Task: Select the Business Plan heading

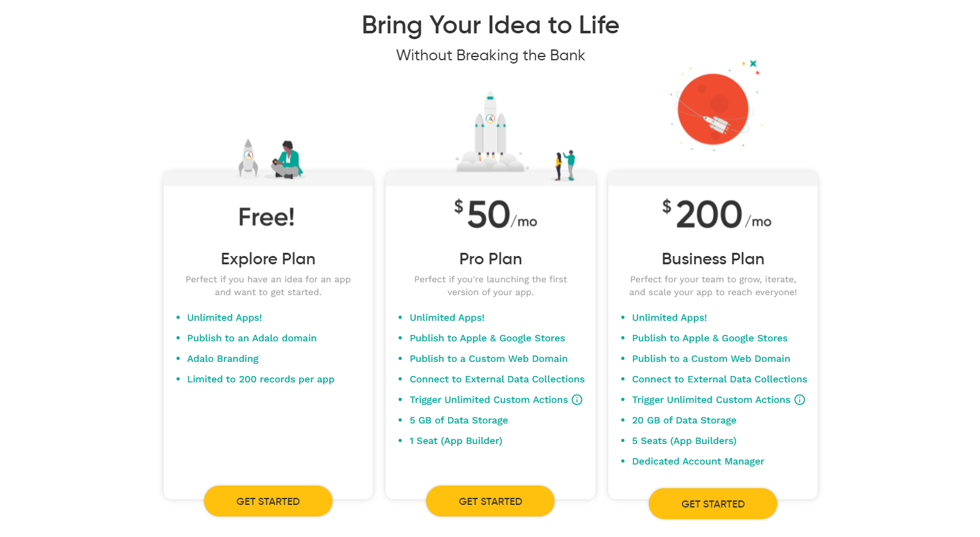Action: coord(713,259)
